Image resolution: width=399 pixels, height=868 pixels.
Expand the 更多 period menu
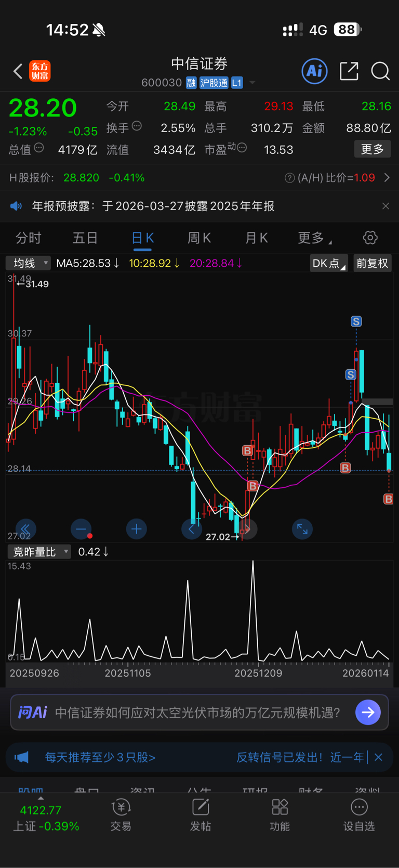pos(315,238)
